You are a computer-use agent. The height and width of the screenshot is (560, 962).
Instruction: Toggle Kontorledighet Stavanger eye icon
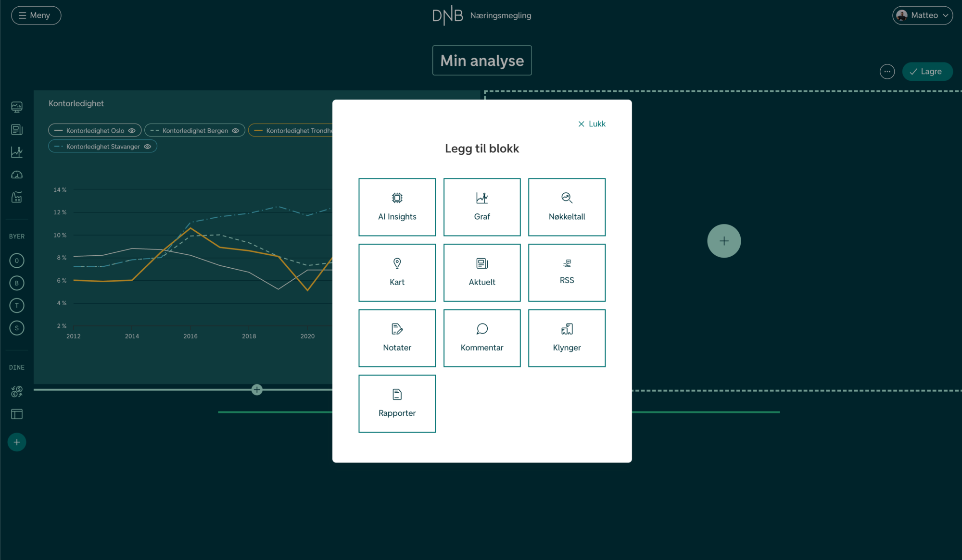pos(148,147)
